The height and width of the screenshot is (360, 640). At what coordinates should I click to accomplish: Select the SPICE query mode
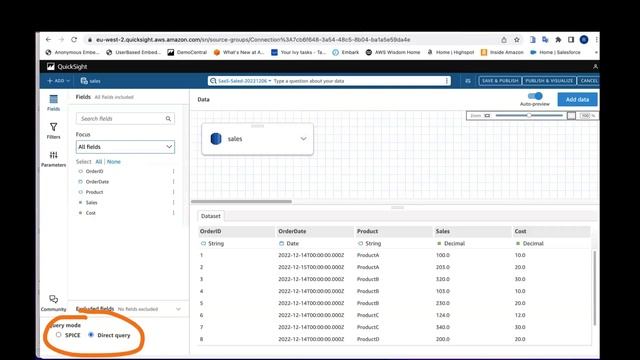[x=58, y=335]
